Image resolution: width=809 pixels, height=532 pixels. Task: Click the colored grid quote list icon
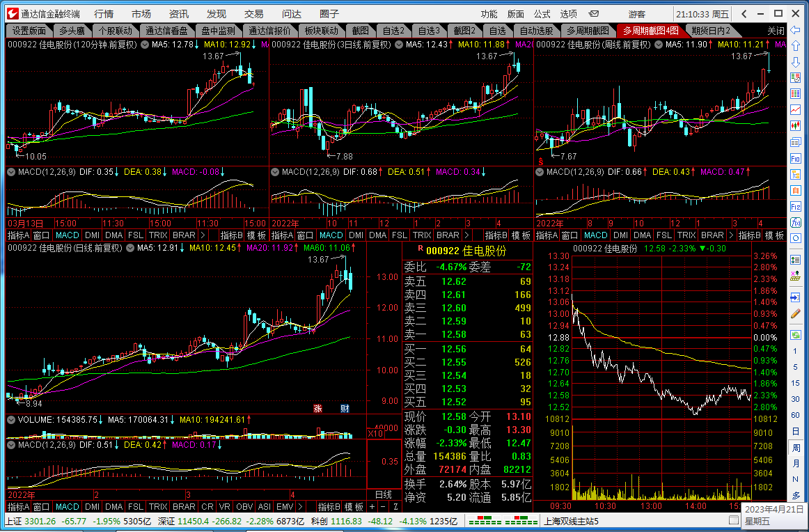coord(796,94)
